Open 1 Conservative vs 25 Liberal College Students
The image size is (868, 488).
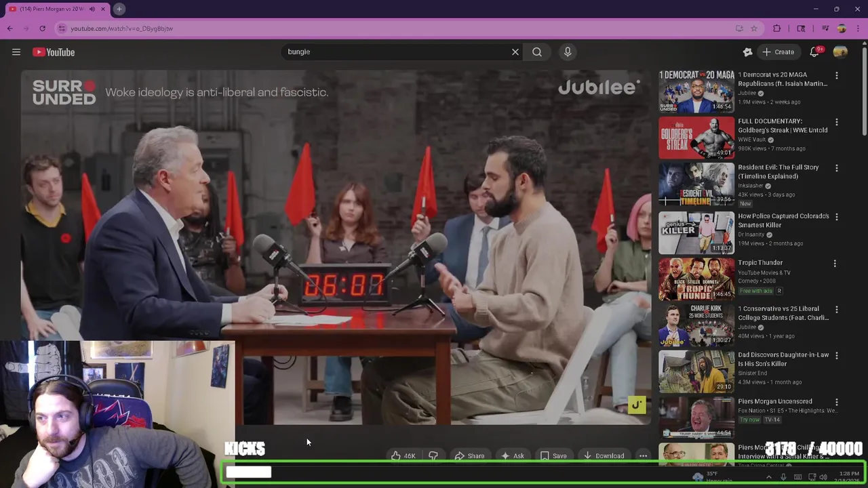(783, 313)
